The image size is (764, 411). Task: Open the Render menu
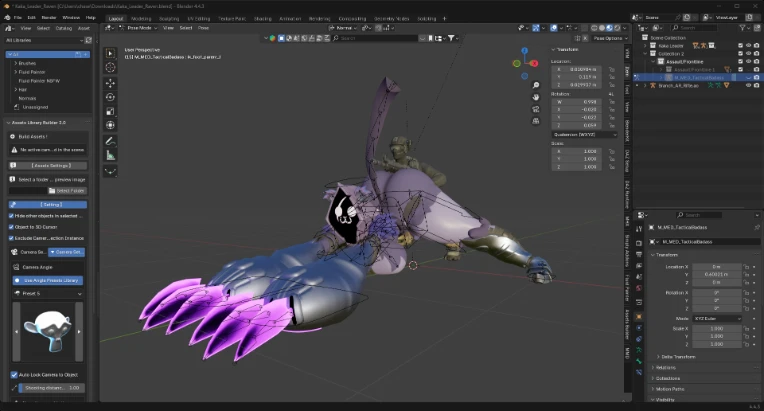49,18
